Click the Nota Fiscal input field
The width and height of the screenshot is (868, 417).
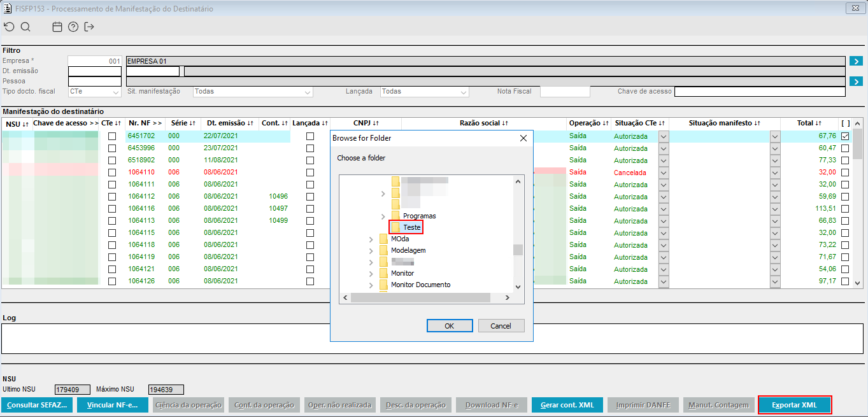tap(565, 92)
